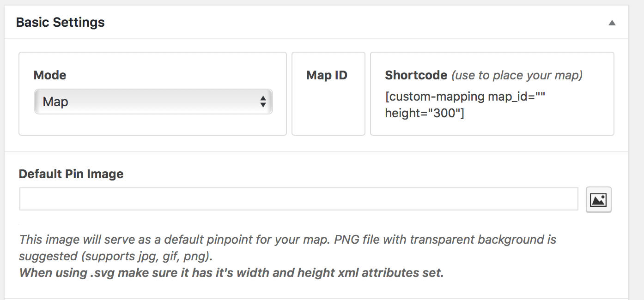Click the bold .svg width and height note
644x300 pixels.
click(x=231, y=272)
